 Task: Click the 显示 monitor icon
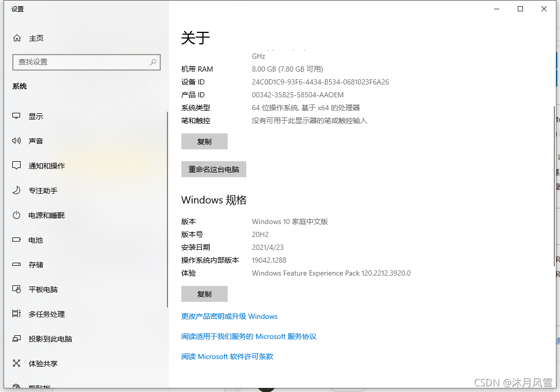click(16, 116)
